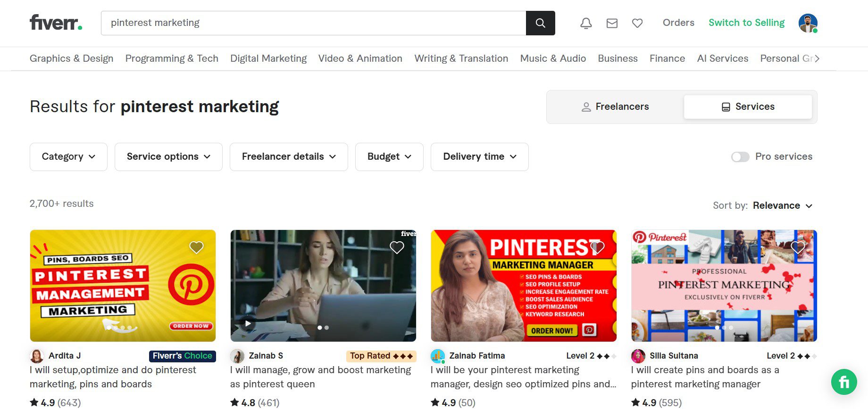
Task: Open the Budget filter dropdown
Action: [389, 157]
